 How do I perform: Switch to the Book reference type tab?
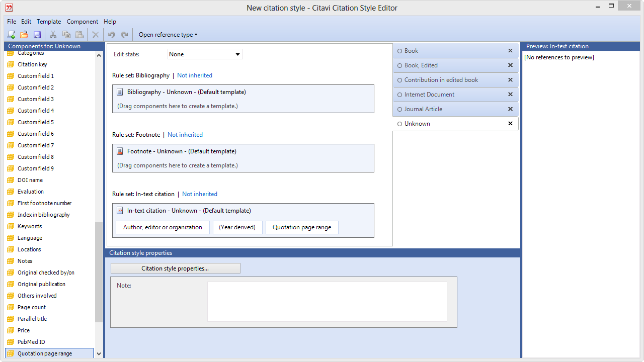point(456,51)
